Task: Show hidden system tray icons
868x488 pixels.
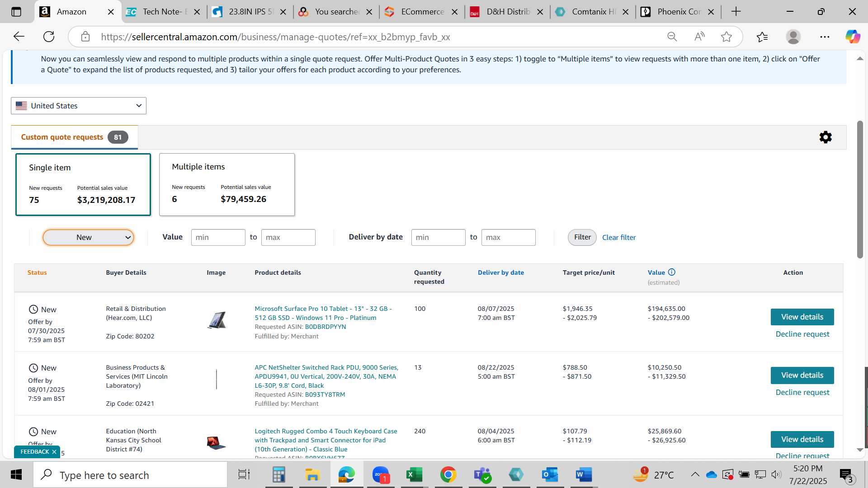Action: pos(695,475)
